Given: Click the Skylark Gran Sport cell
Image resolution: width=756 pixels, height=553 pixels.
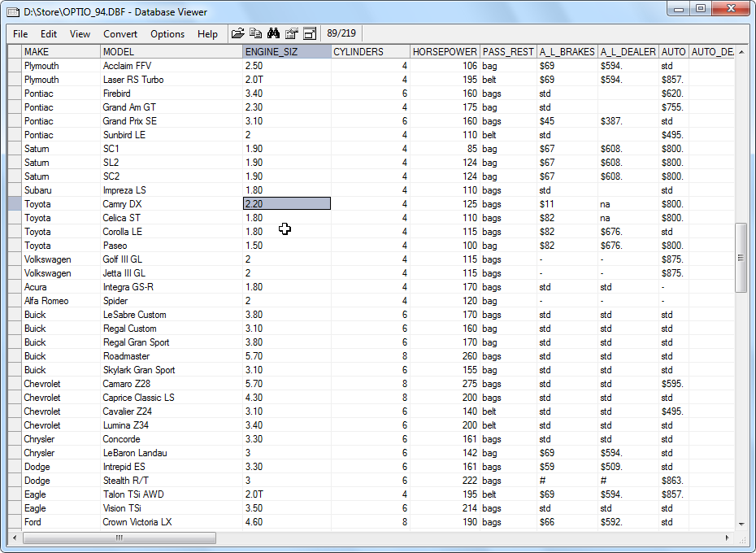Looking at the screenshot, I should [172, 370].
